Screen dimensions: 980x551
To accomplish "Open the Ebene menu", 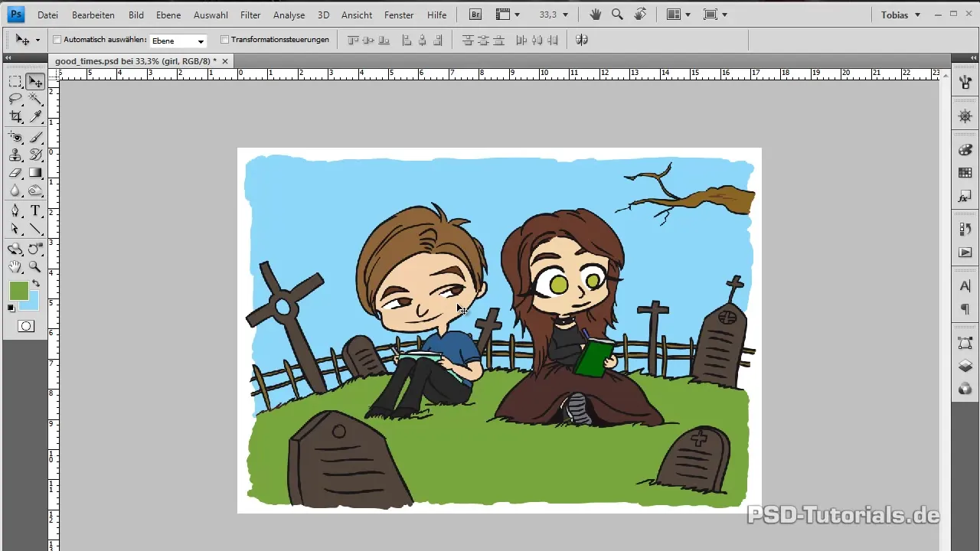I will 169,15.
